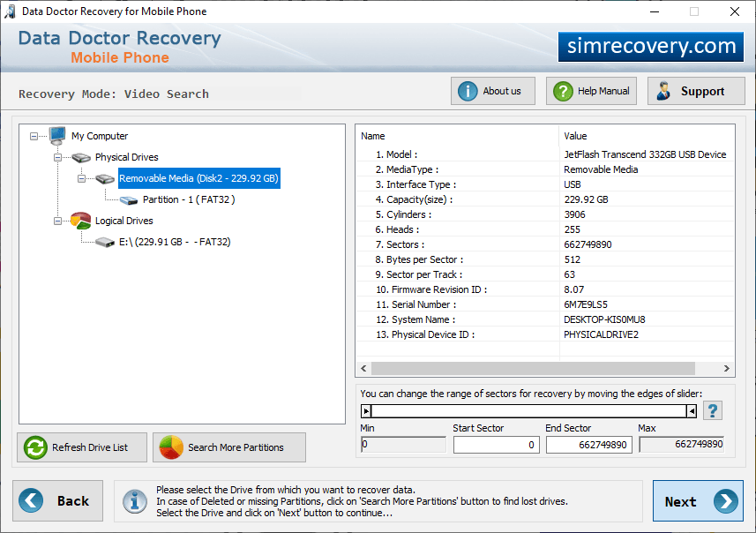Click the My Computer monitor icon
This screenshot has height=533, width=756.
coord(57,136)
